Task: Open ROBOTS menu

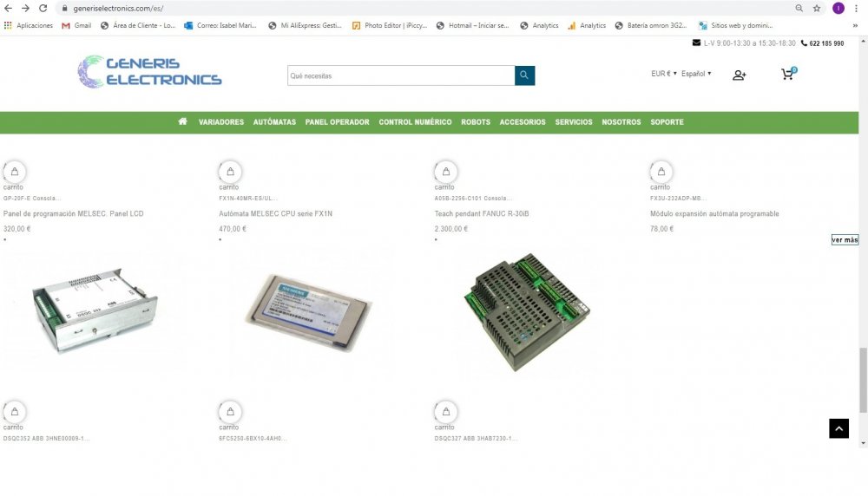Action: pyautogui.click(x=476, y=122)
